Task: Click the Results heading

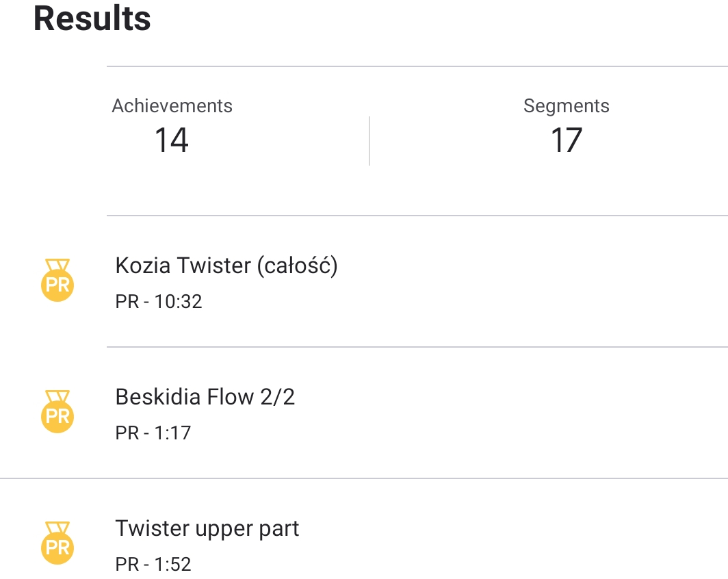Action: click(x=92, y=18)
